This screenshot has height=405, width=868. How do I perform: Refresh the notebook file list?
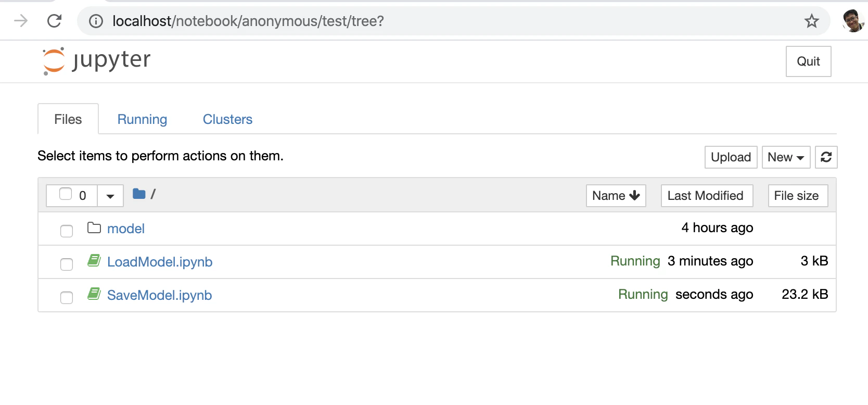[x=826, y=157]
